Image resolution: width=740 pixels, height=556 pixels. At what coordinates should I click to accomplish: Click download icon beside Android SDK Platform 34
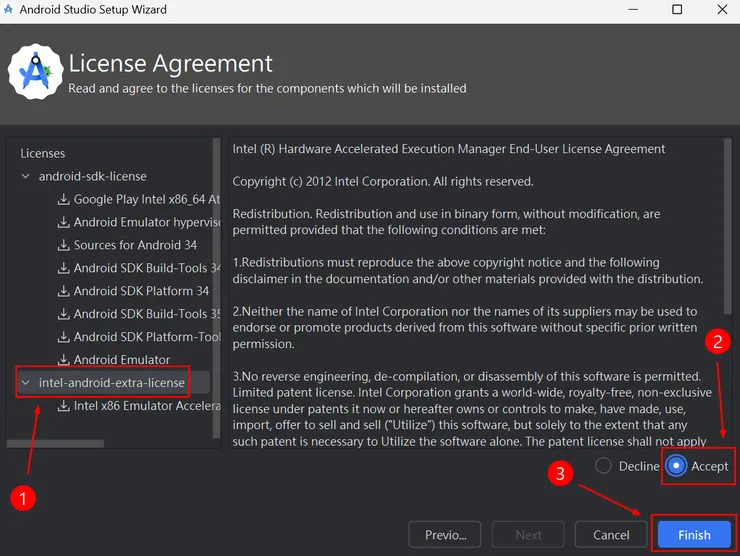click(63, 291)
